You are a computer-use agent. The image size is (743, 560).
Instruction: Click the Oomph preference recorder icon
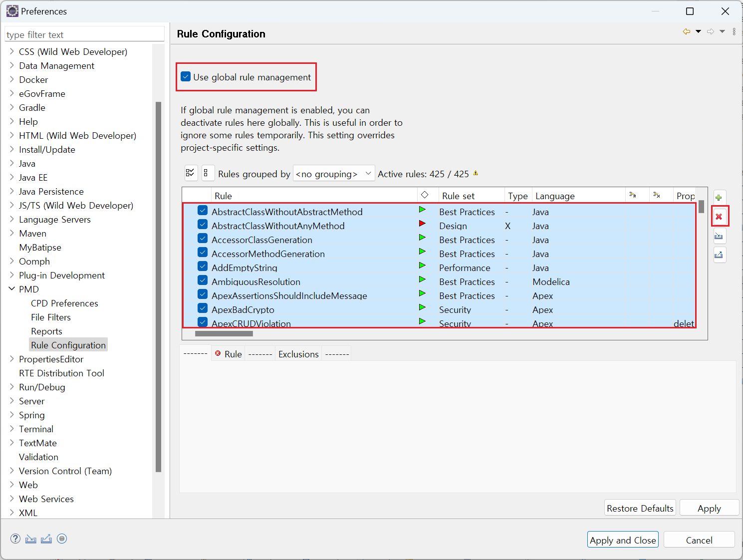[62, 539]
